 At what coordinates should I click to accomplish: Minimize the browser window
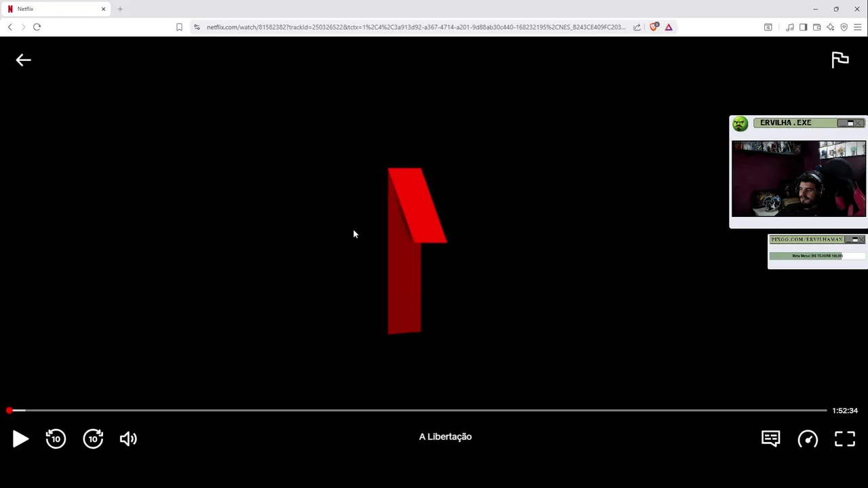coord(815,9)
